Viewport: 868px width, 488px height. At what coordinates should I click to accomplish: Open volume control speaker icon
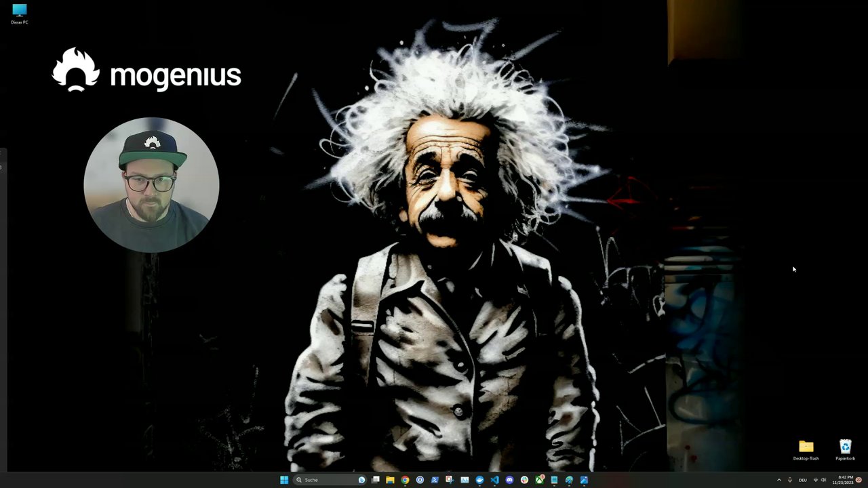point(823,480)
